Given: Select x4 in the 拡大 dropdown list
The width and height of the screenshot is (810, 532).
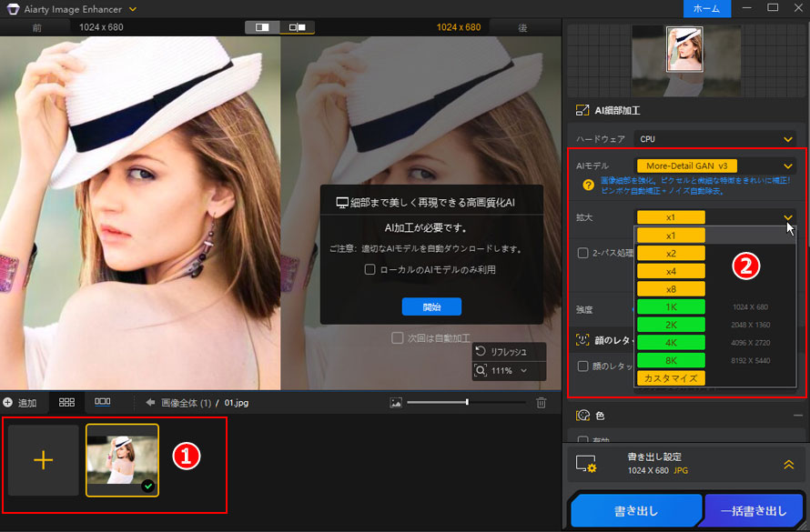Looking at the screenshot, I should (x=671, y=271).
